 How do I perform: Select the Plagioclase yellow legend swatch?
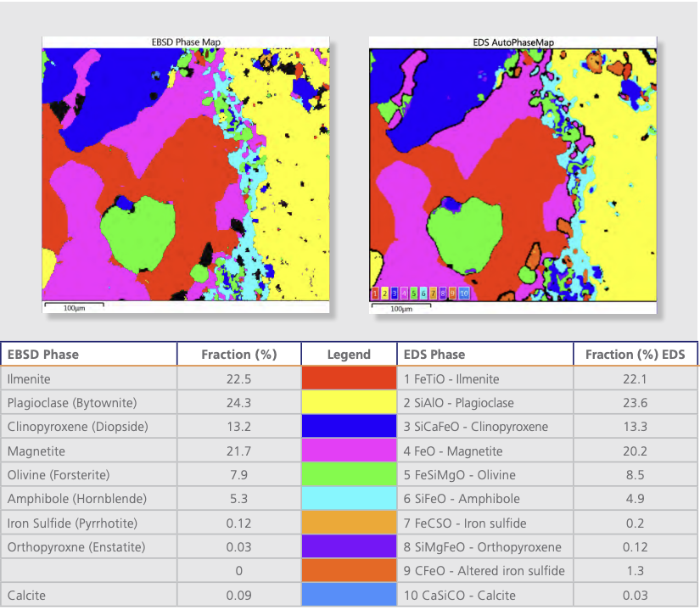tap(349, 402)
